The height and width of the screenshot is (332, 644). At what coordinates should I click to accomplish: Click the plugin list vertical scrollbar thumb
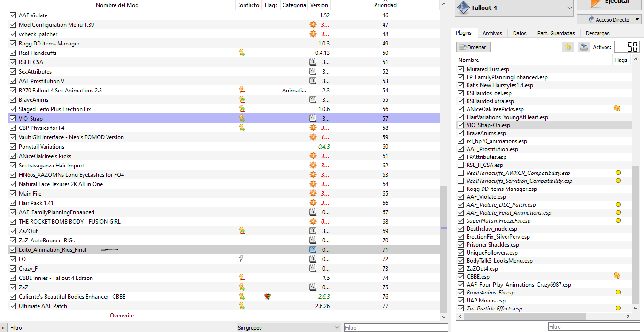coord(636,234)
